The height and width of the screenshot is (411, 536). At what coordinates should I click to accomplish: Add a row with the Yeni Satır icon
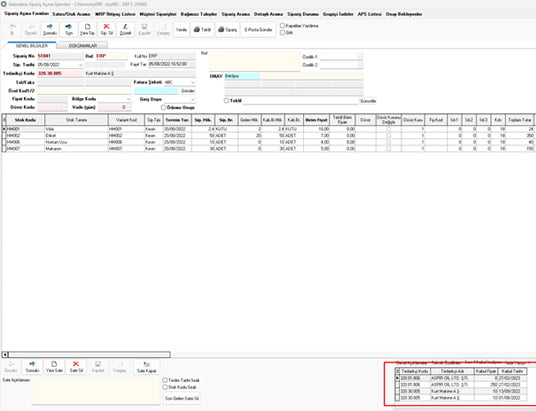coord(54,367)
